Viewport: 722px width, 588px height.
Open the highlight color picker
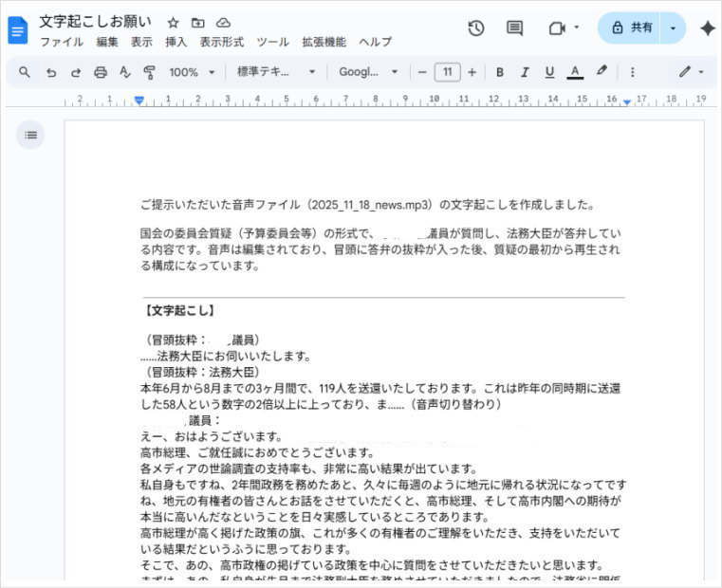click(x=601, y=72)
